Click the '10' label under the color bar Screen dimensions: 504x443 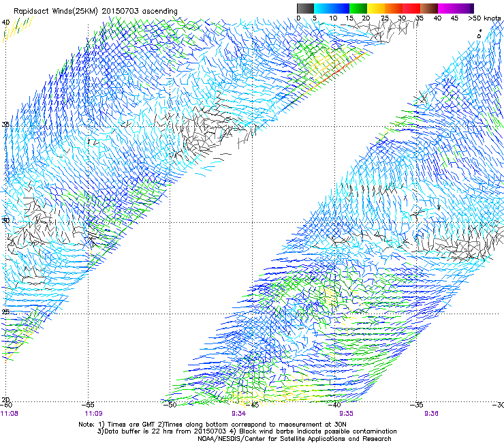point(333,18)
